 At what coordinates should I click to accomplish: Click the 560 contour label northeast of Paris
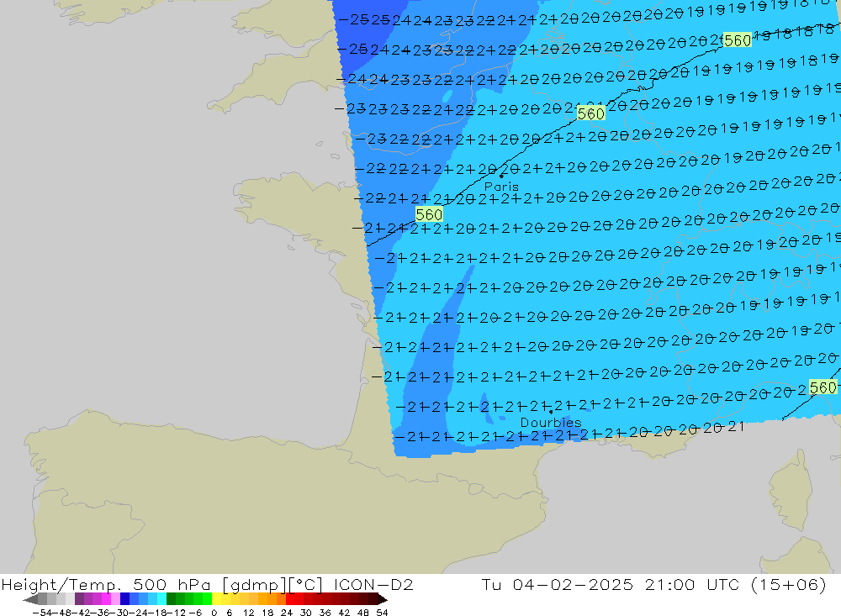point(591,113)
